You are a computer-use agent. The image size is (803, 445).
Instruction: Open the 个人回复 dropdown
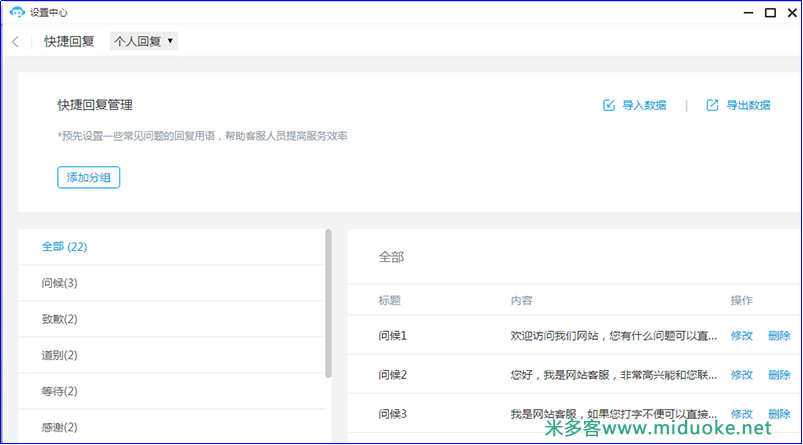(144, 42)
